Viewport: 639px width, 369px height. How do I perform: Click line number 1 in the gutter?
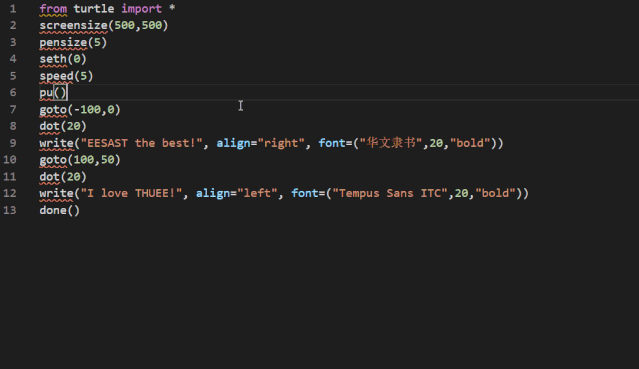(13, 9)
